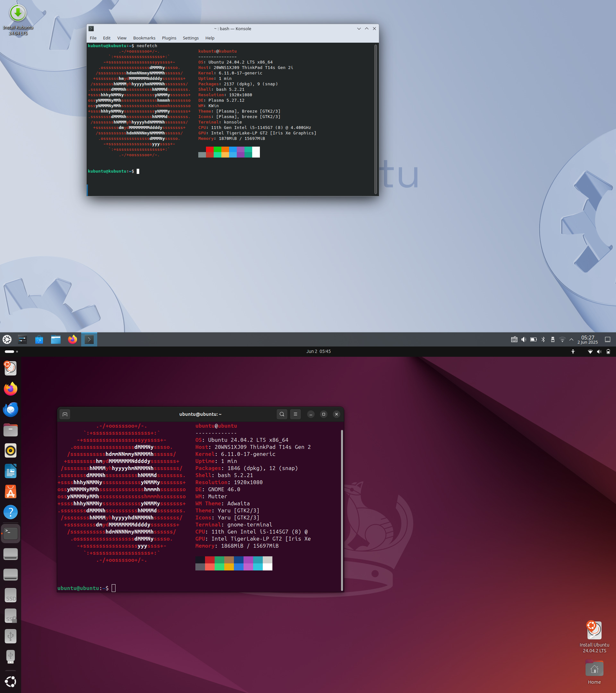Image resolution: width=616 pixels, height=693 pixels.
Task: Open virtual keyboard tray icon in KDE
Action: click(514, 339)
